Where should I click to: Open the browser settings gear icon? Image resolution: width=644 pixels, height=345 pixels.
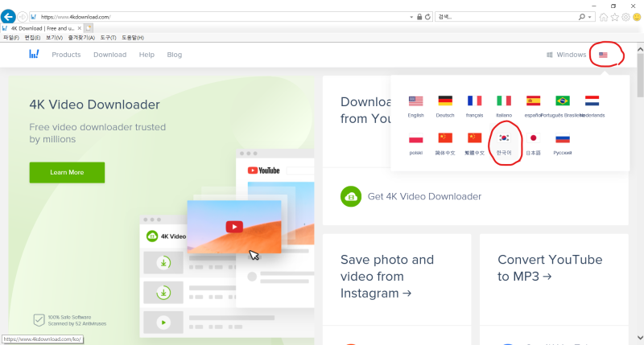[625, 17]
